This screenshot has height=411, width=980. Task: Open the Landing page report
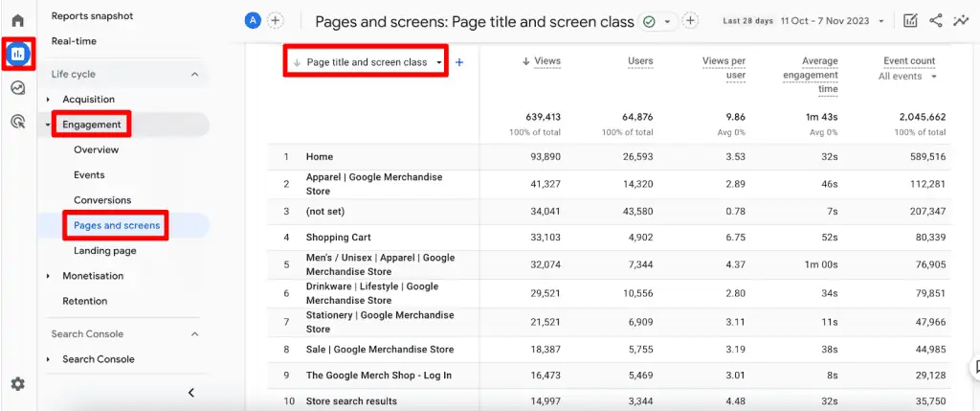tap(105, 250)
